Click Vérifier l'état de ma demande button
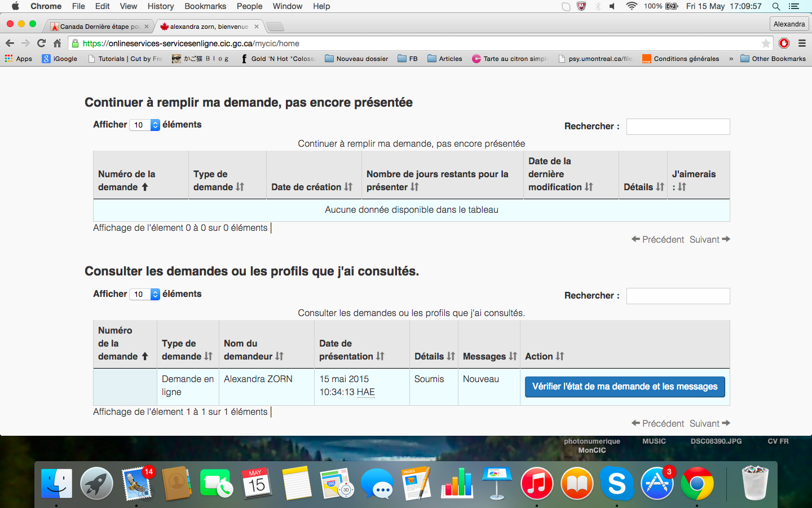This screenshot has width=812, height=508. click(x=624, y=387)
